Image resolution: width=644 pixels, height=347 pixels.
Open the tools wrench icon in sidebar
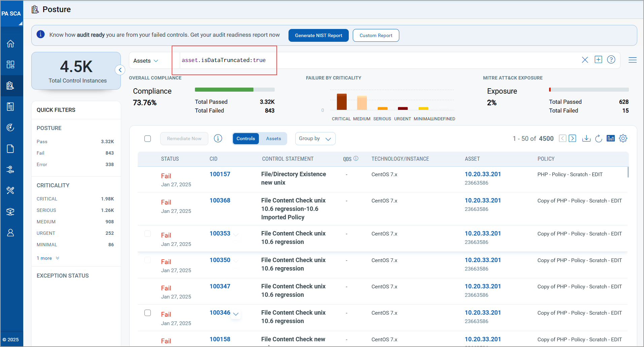(x=10, y=190)
